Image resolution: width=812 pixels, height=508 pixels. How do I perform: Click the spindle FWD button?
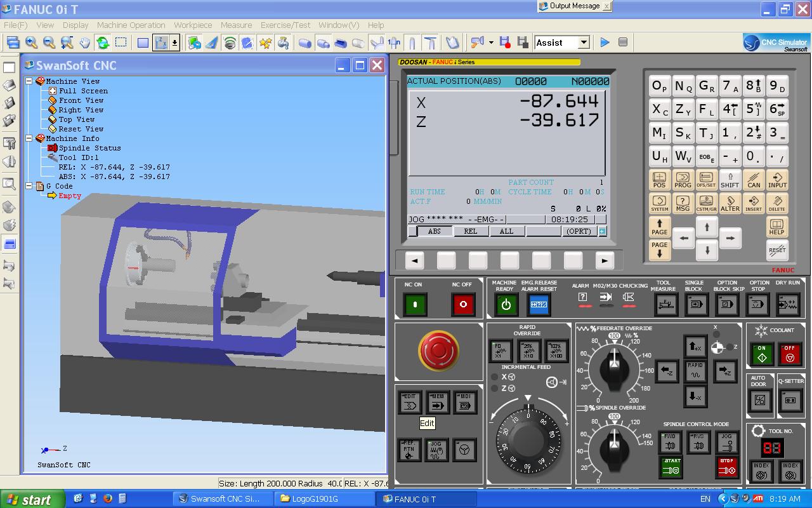[670, 443]
